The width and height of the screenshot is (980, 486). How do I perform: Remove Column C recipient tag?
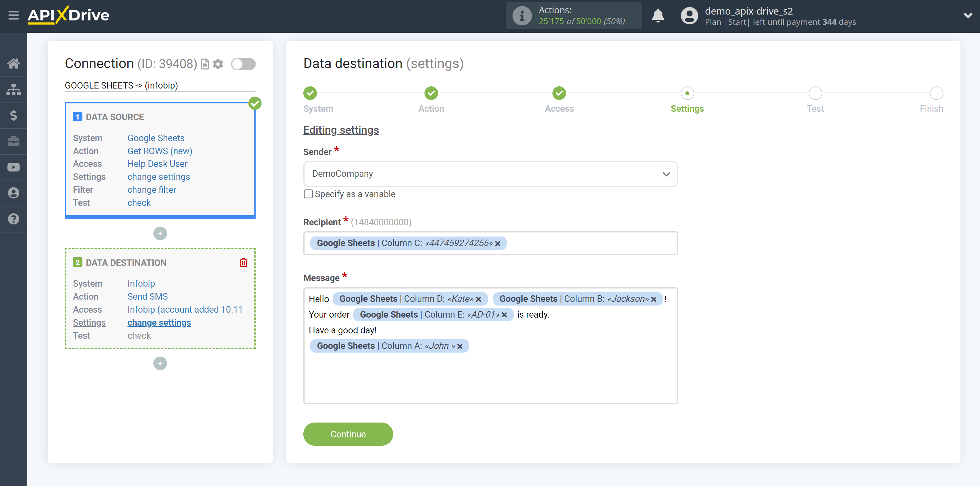coord(497,244)
